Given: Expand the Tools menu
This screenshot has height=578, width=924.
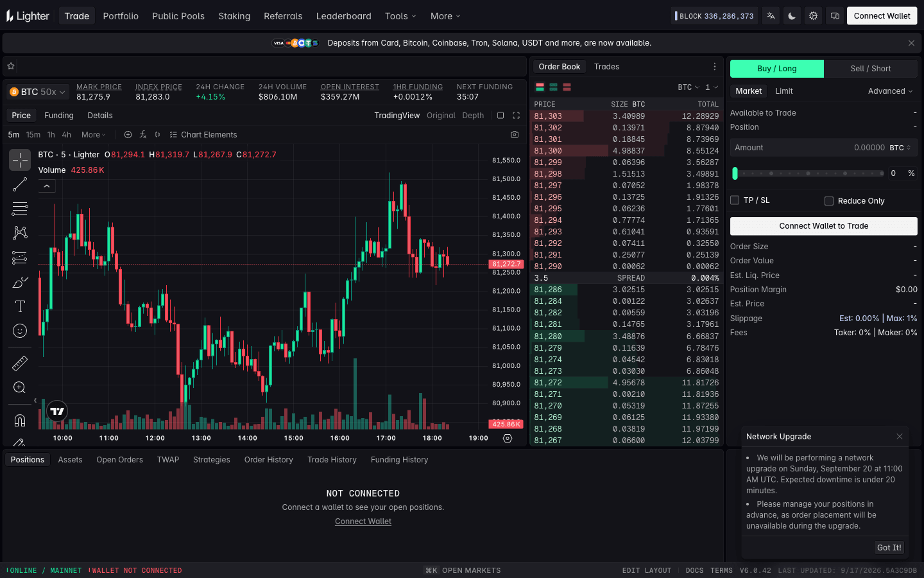Looking at the screenshot, I should tap(400, 16).
